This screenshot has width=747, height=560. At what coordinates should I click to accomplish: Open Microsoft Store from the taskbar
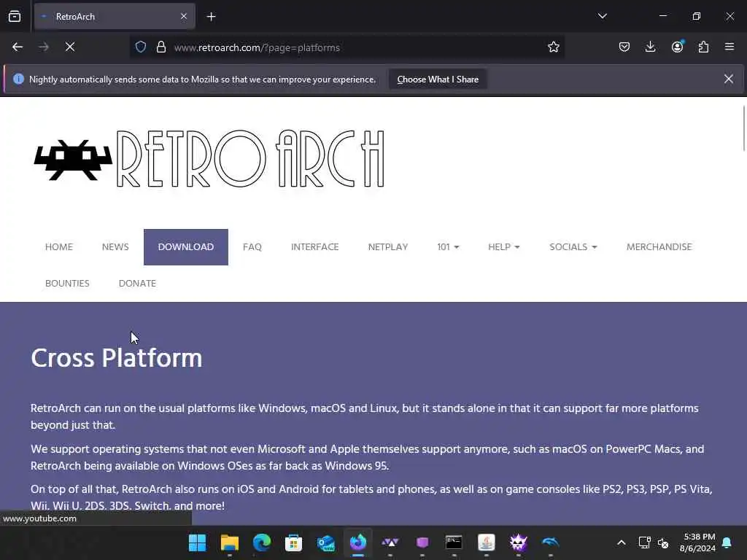[x=293, y=542]
